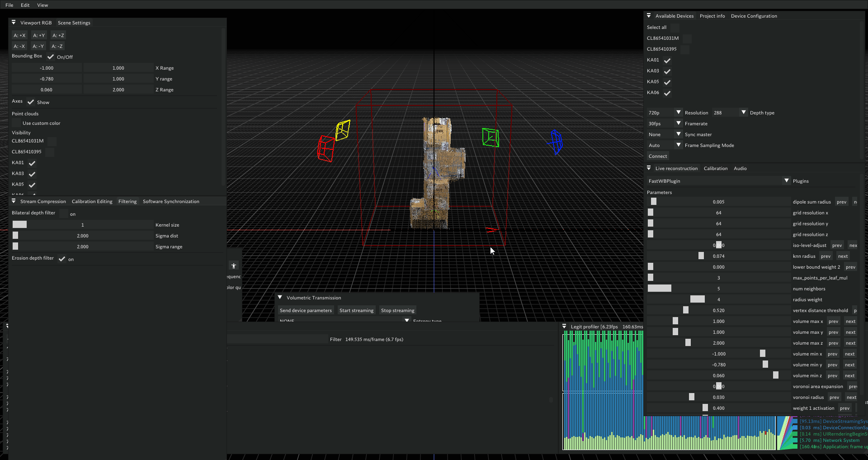Click the X Range minimum value field
The height and width of the screenshot is (460, 868).
(x=47, y=68)
